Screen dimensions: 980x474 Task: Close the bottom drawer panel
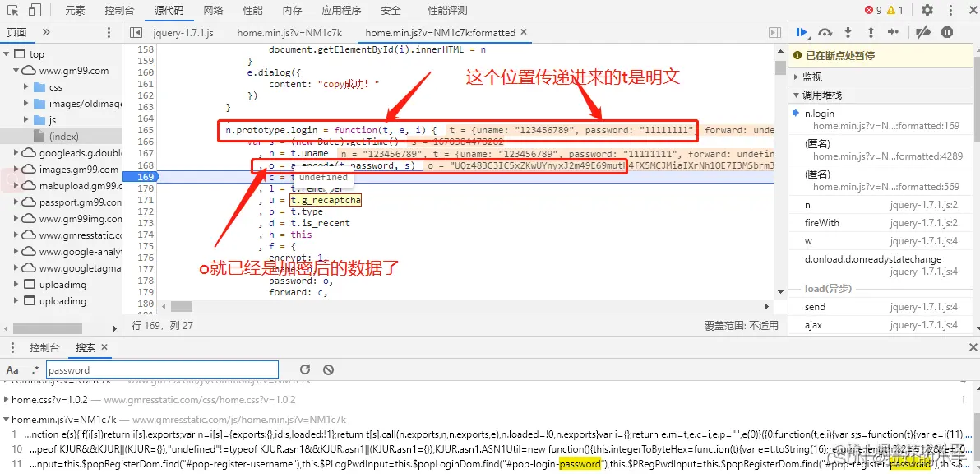972,348
